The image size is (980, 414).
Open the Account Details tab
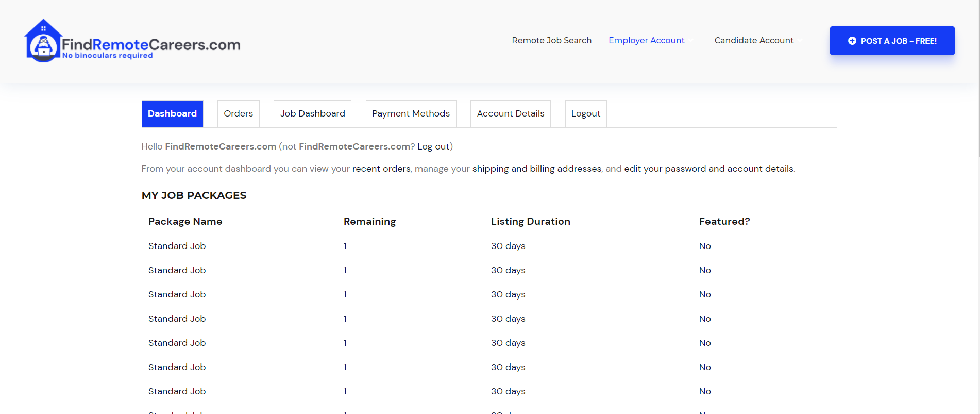[510, 113]
